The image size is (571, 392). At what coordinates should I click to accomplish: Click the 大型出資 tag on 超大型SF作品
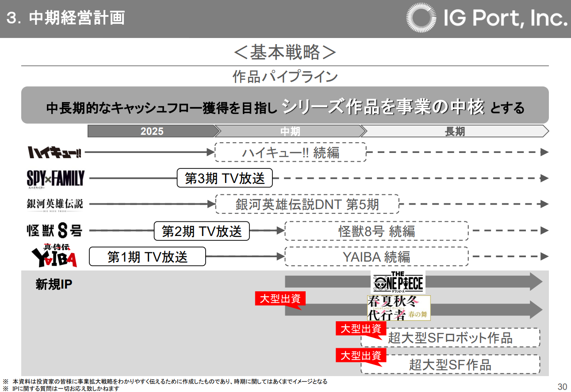[361, 356]
